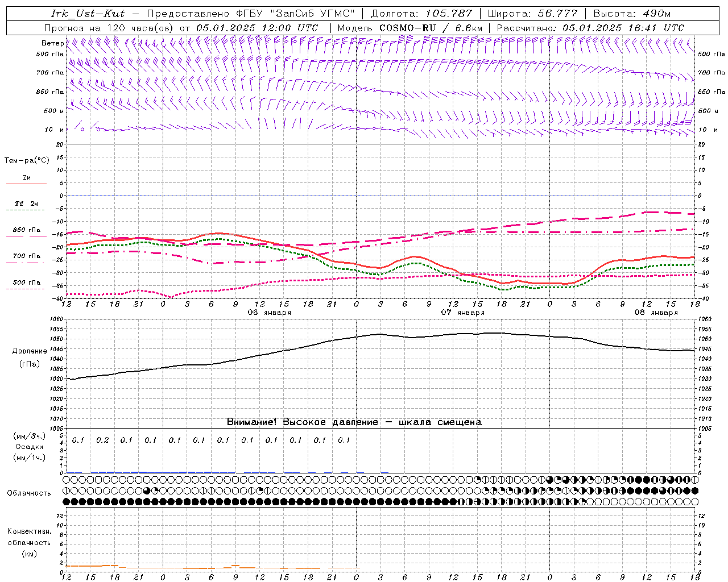
Task: Click the Осадки panel label
Action: [30, 447]
